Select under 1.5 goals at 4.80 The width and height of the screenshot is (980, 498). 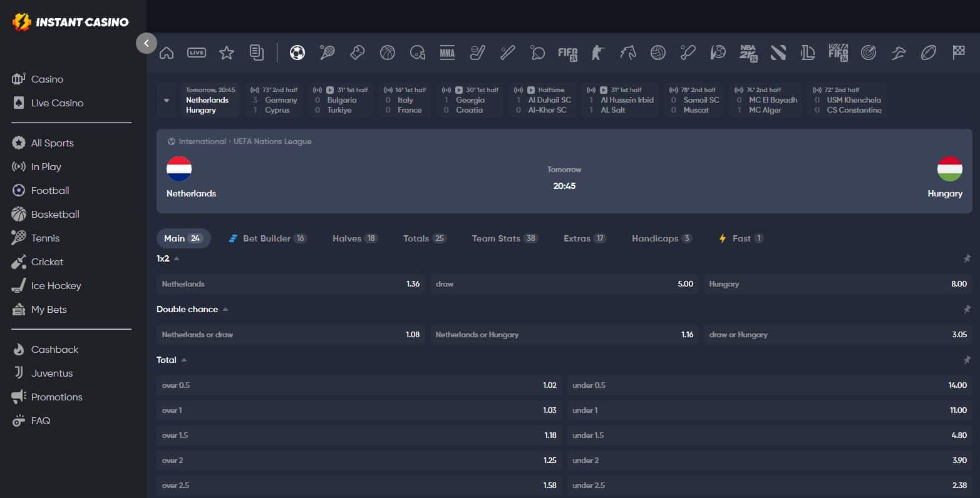click(770, 435)
